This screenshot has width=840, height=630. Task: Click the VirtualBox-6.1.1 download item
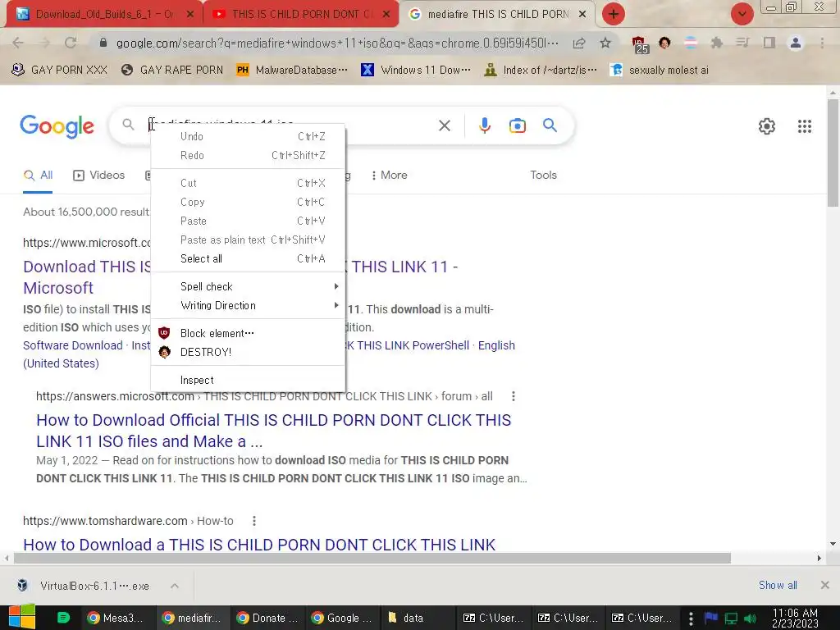click(83, 586)
